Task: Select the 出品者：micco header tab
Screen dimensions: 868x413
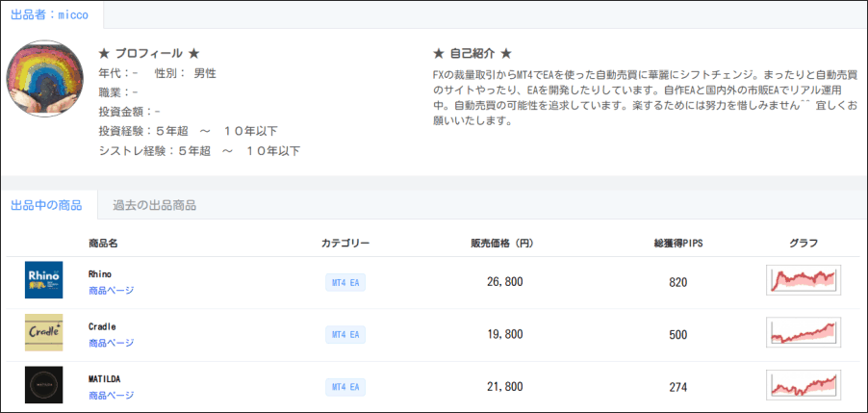Action: click(51, 14)
